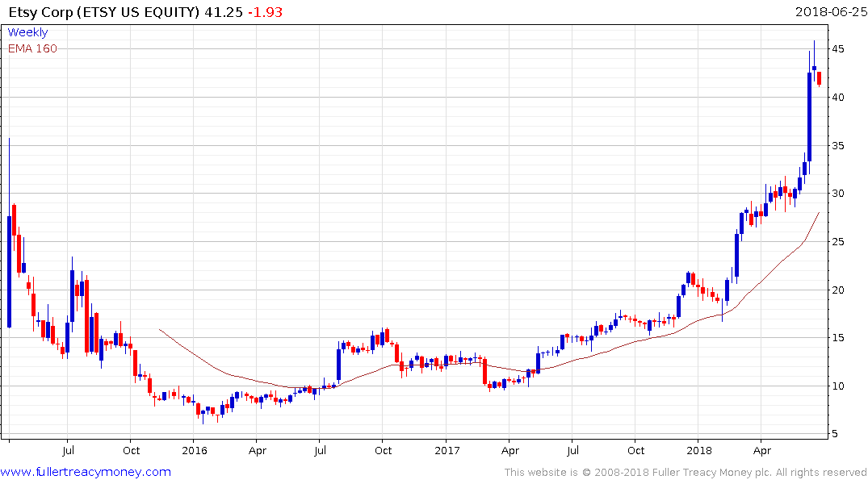Click the 15 price axis label
Viewport: 868px width, 484px height.
(x=838, y=338)
